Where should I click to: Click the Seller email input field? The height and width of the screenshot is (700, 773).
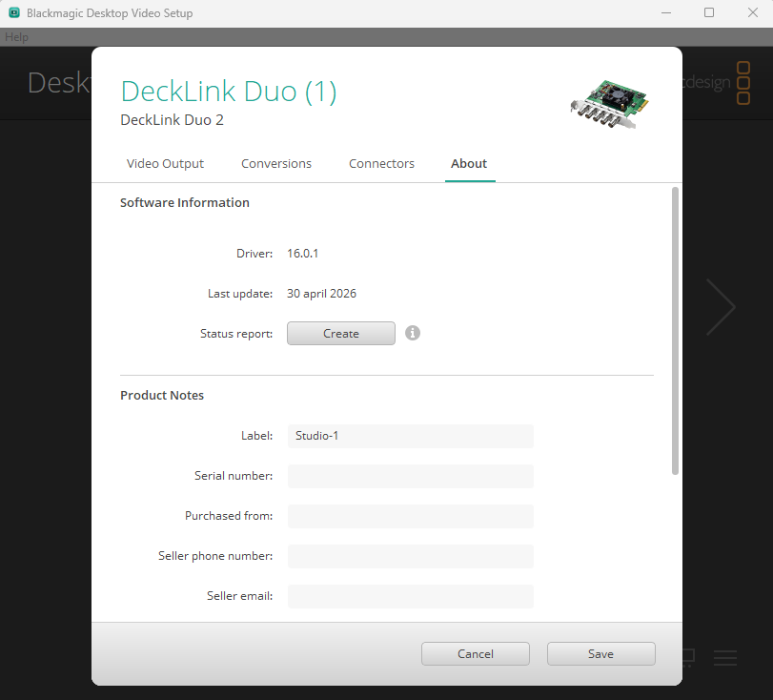(x=411, y=596)
